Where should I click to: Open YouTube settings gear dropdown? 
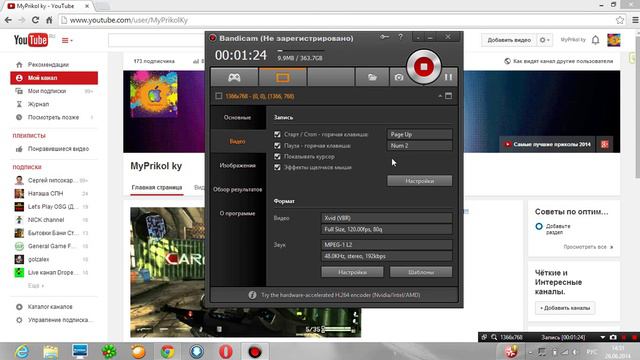(x=545, y=40)
